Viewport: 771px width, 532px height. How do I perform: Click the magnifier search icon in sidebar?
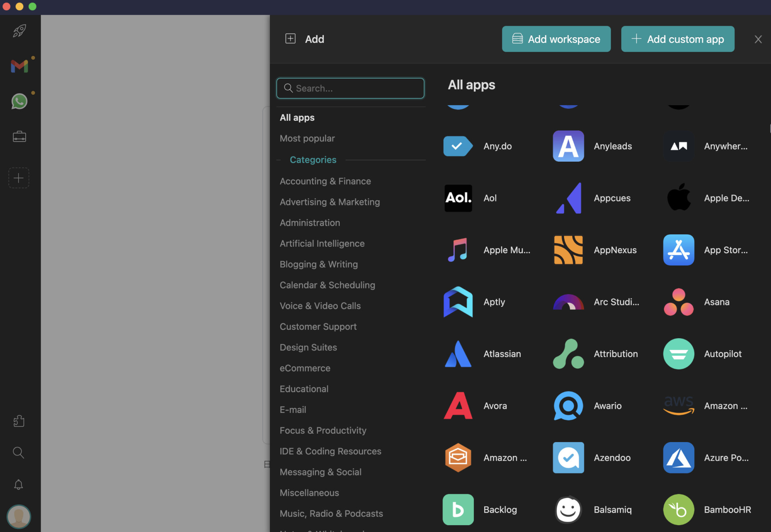[18, 453]
